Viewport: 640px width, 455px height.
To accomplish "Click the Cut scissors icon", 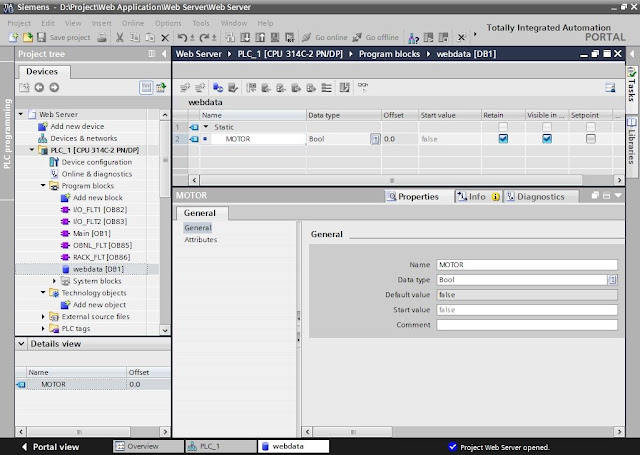I will coord(120,38).
